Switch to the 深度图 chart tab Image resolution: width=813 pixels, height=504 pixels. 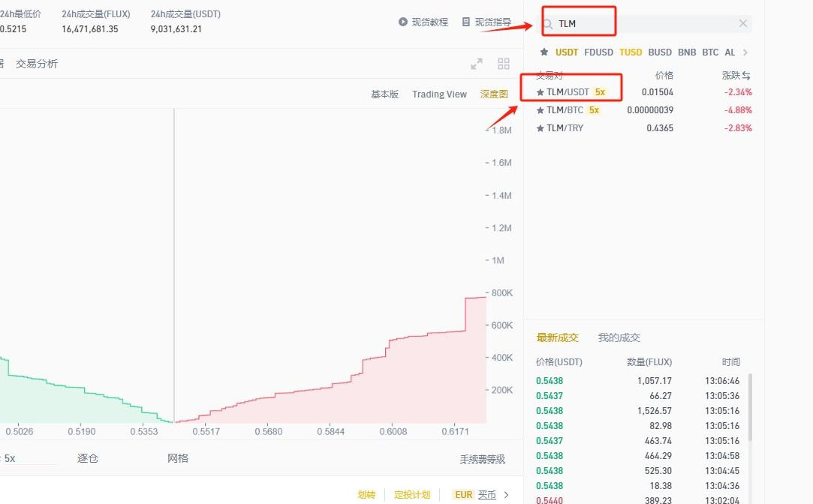coord(494,94)
